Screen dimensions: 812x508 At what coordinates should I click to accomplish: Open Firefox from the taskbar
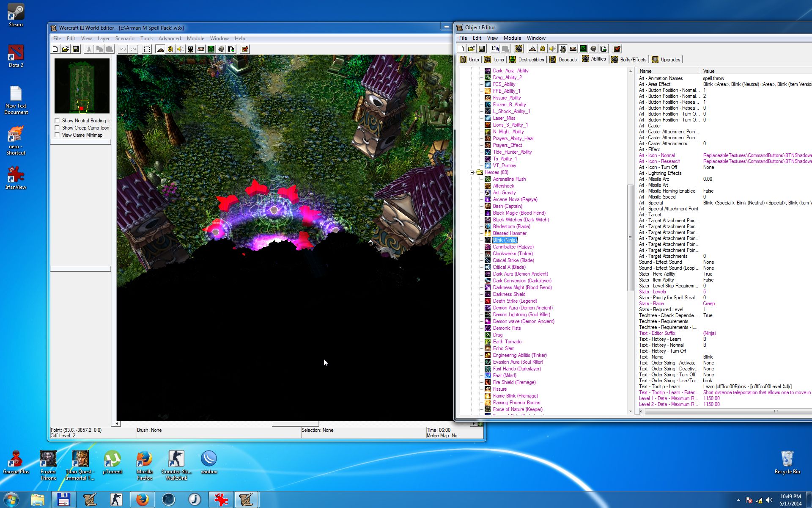point(143,500)
